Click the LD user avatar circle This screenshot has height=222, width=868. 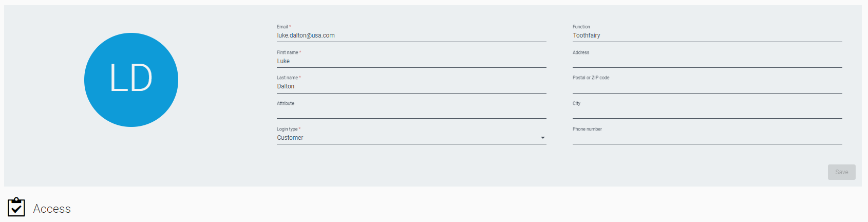pos(131,80)
